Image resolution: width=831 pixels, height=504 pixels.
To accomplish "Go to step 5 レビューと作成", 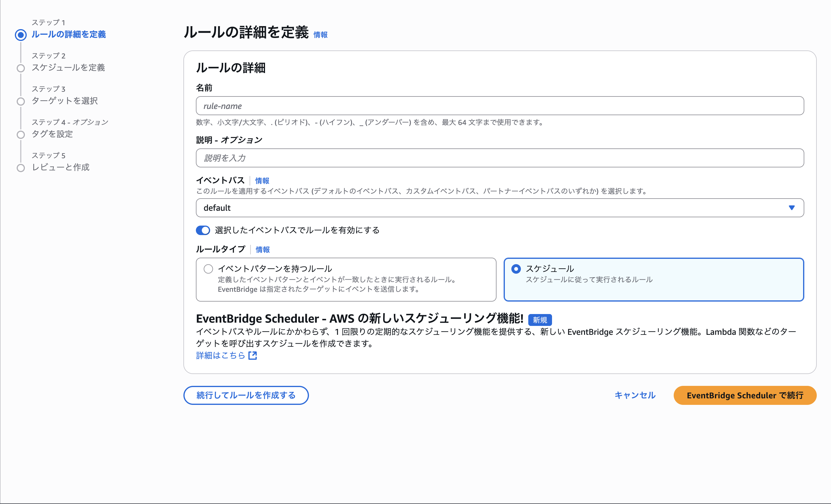I will [60, 167].
